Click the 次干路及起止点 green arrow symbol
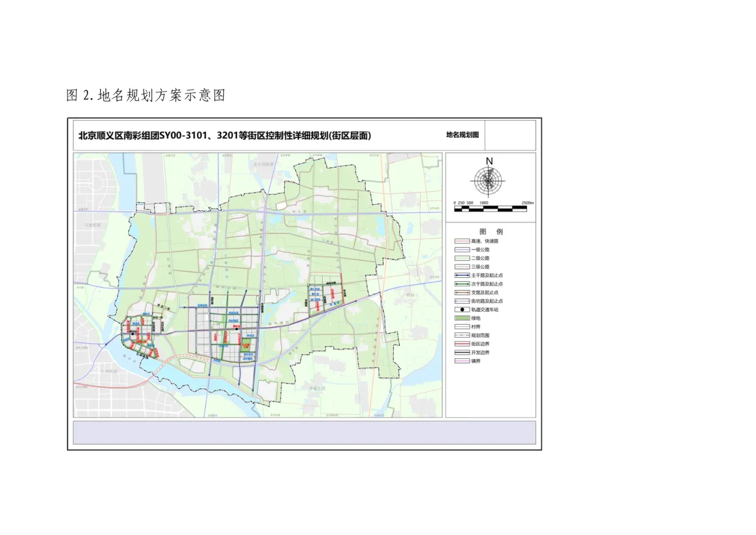 click(x=462, y=284)
